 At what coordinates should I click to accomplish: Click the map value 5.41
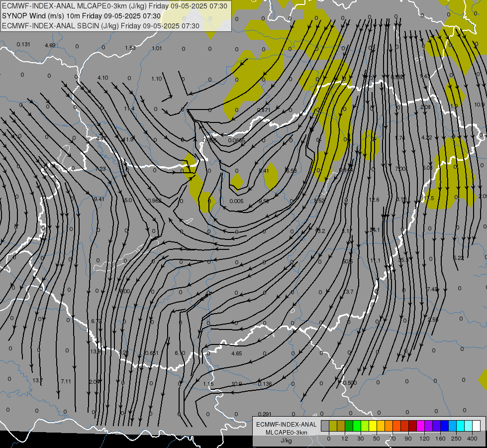[264, 171]
